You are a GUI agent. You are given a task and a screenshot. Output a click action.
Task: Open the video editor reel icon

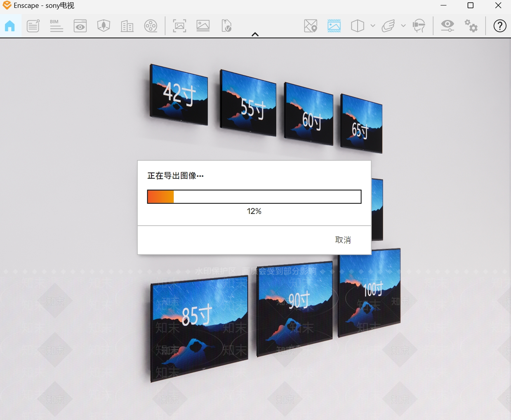151,26
